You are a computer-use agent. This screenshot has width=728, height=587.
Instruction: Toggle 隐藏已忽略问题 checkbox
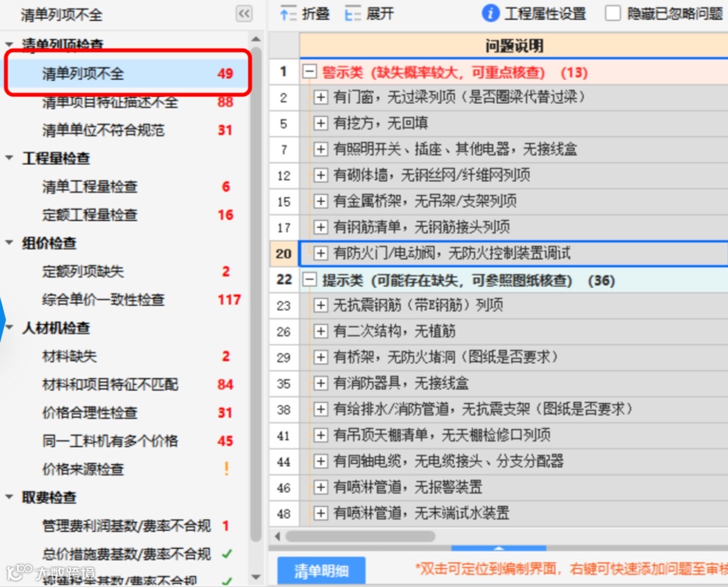(x=612, y=13)
